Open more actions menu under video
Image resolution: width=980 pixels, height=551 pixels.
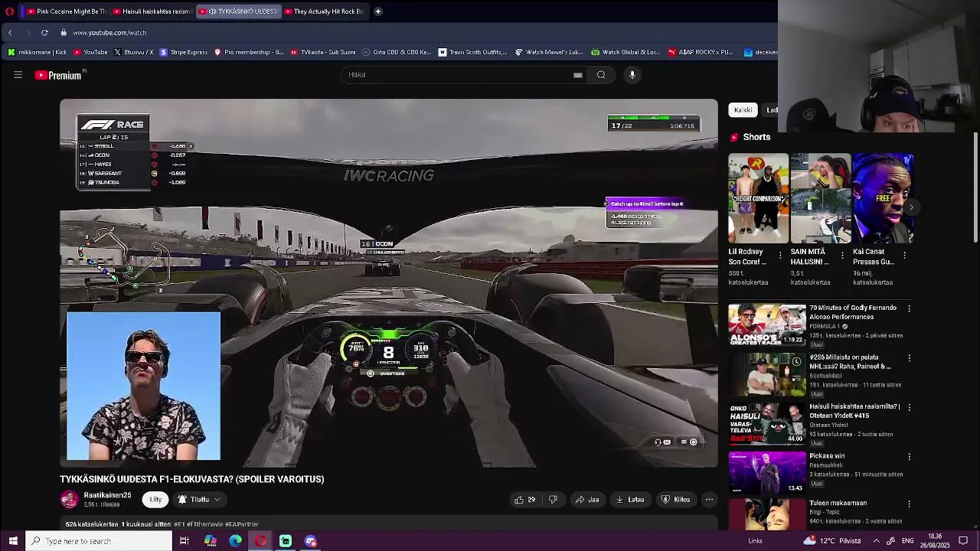click(709, 500)
